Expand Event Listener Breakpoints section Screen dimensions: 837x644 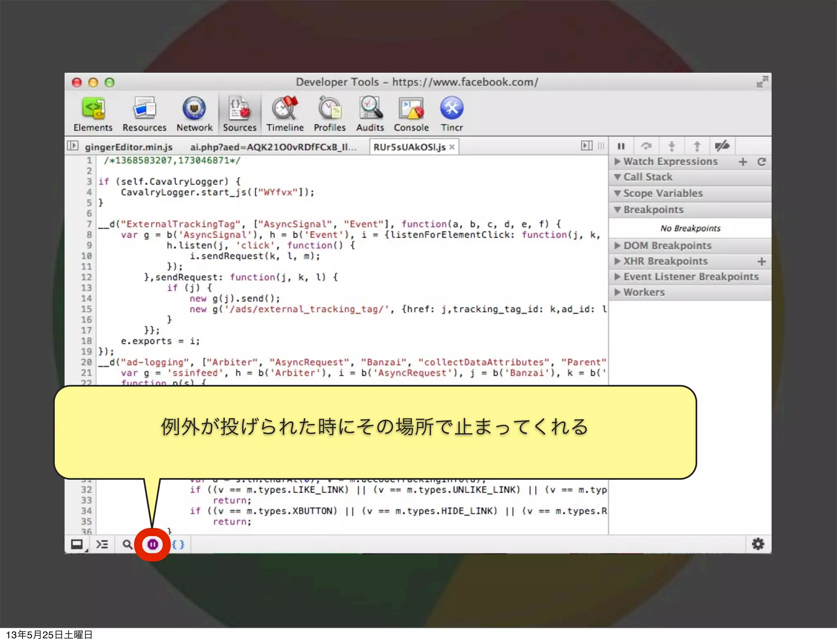point(691,277)
